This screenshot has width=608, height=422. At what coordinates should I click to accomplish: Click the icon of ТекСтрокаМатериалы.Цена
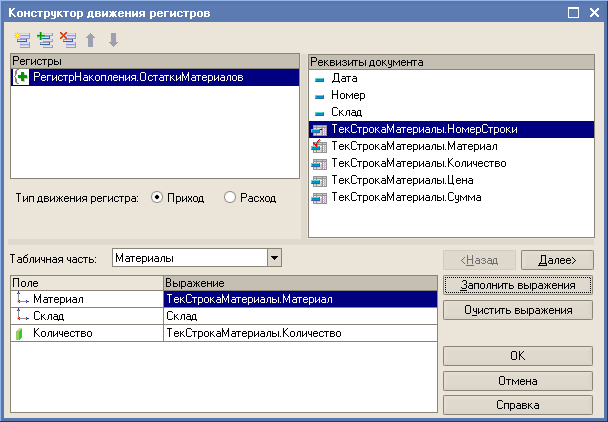point(319,181)
